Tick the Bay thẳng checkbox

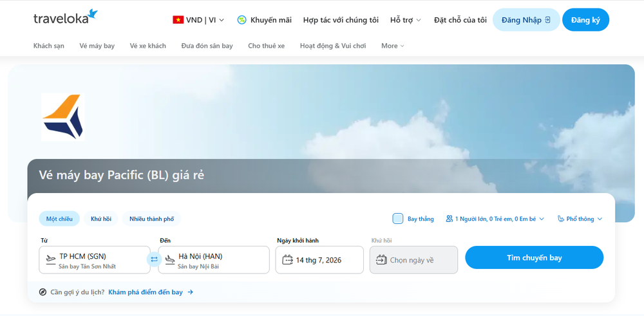[397, 219]
